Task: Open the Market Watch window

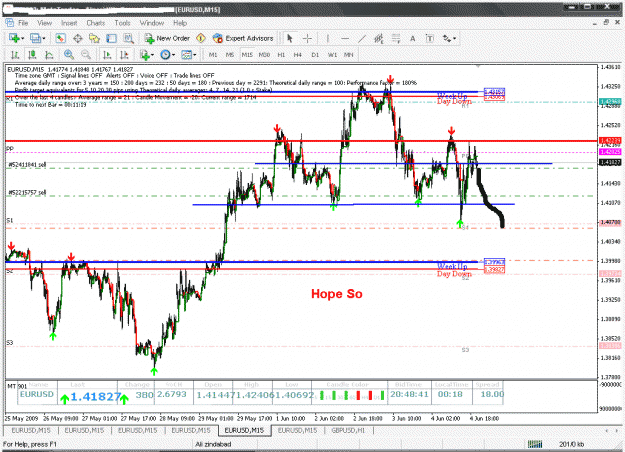Action: 60,38
